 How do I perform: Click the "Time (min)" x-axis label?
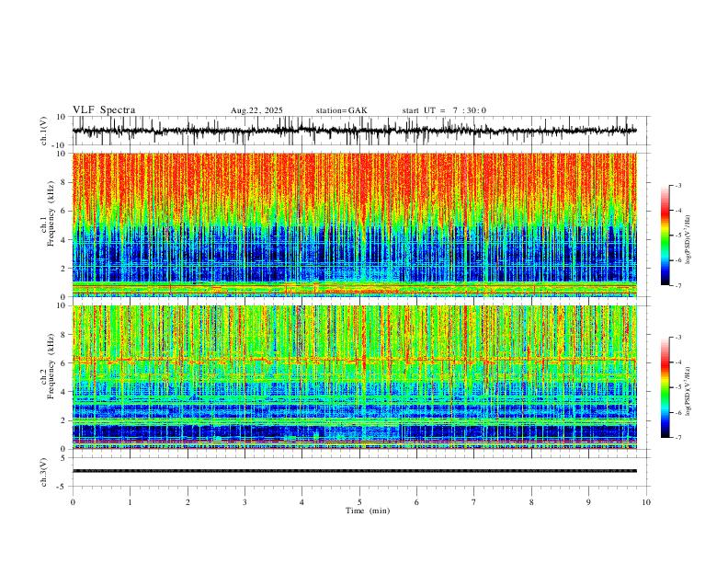(x=368, y=511)
